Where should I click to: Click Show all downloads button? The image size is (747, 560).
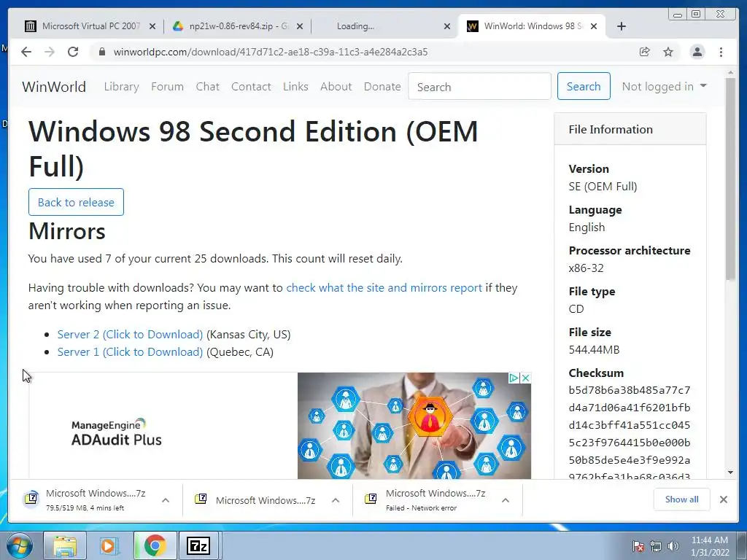[x=682, y=499]
